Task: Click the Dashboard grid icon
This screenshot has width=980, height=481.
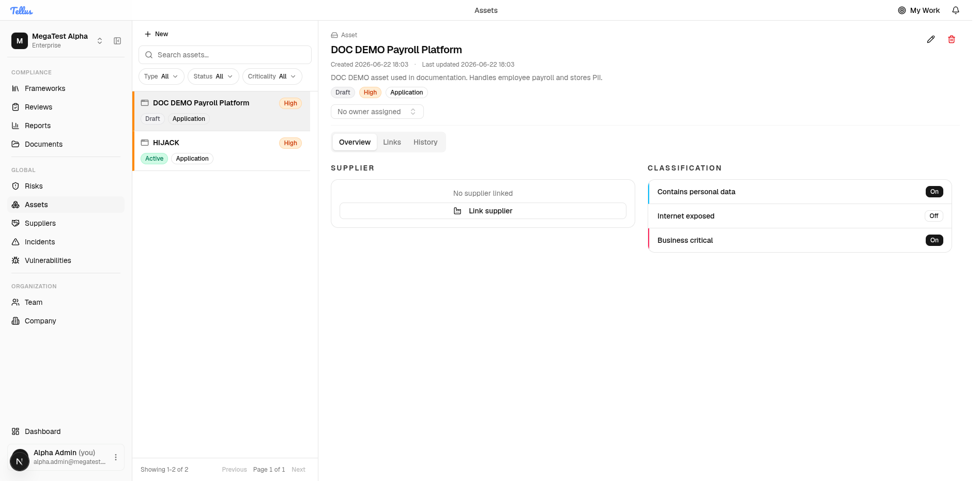Action: (x=16, y=431)
